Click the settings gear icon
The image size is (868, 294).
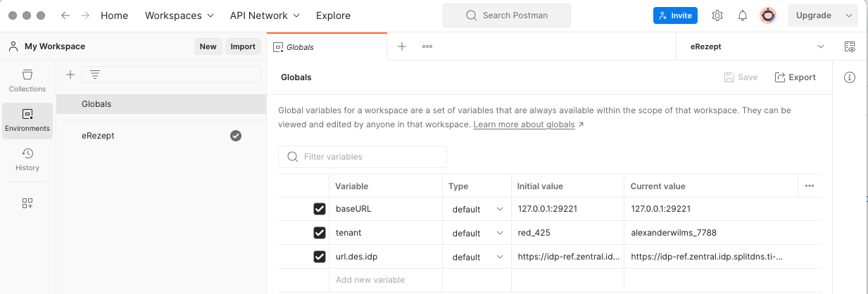[x=717, y=15]
